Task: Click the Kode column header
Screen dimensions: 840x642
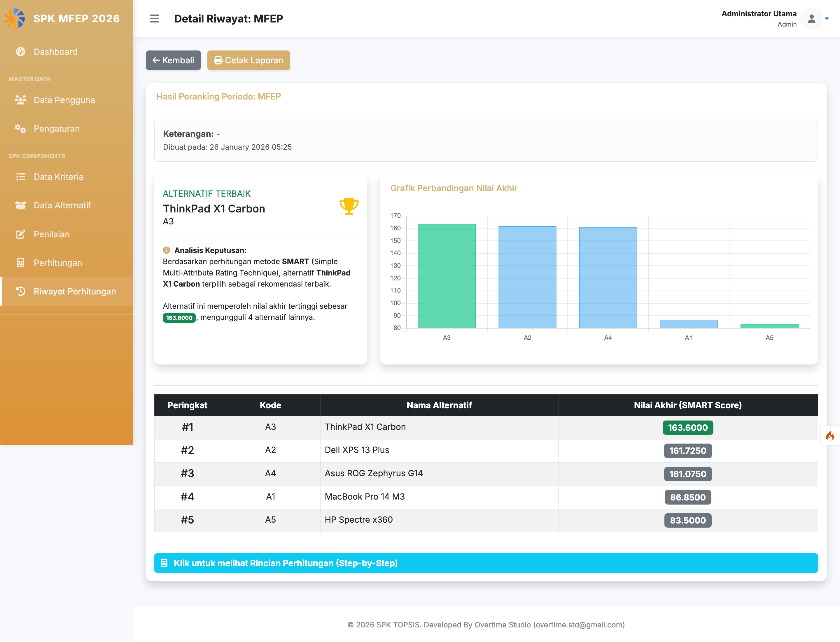Action: point(270,405)
